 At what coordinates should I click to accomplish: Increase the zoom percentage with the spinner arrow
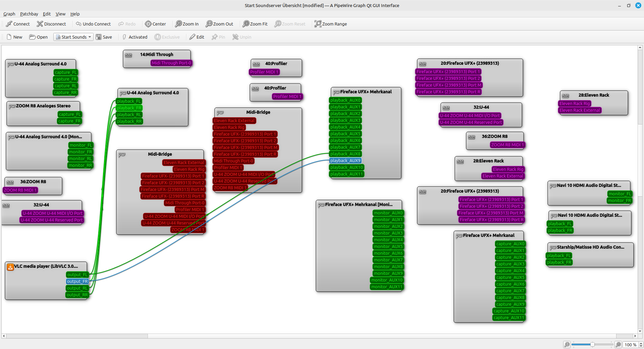641,343
